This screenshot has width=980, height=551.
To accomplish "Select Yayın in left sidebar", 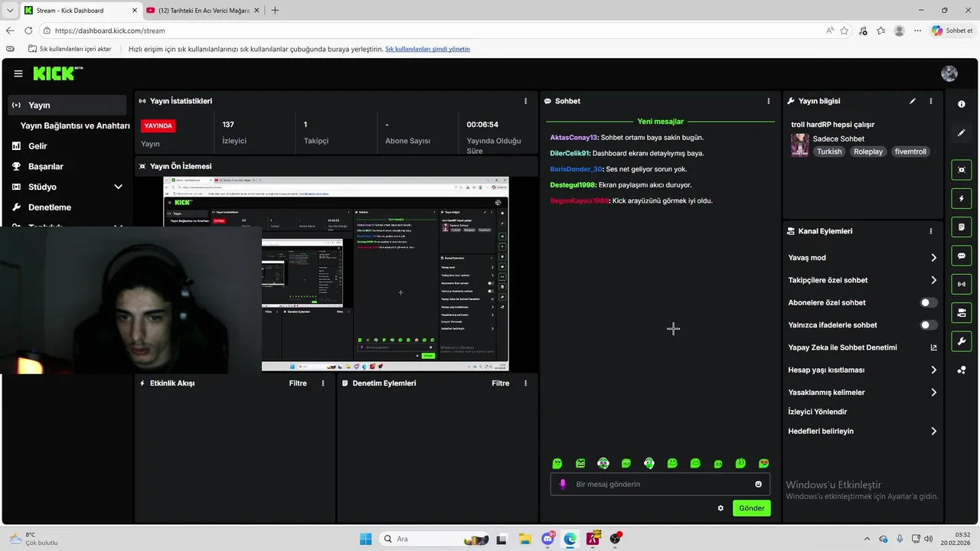I will click(x=67, y=105).
